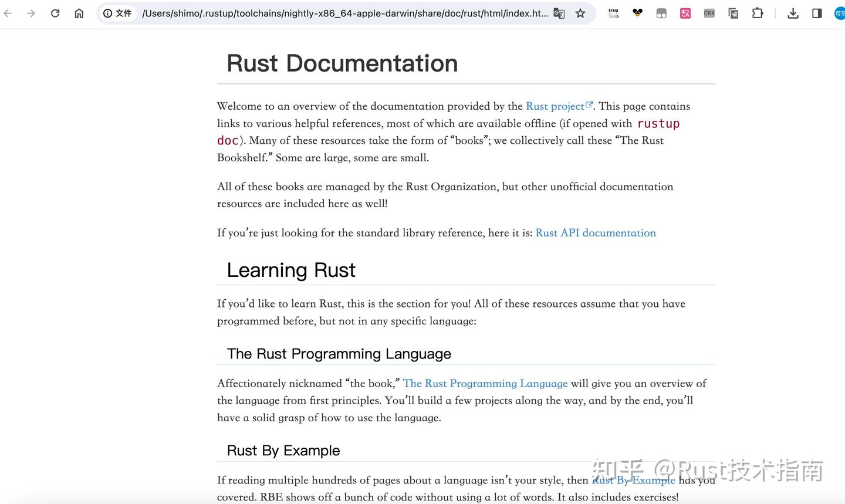Reload the current page

tap(55, 13)
